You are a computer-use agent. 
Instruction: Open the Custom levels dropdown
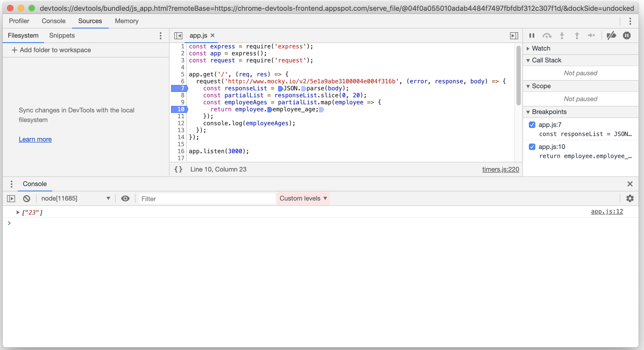(303, 198)
